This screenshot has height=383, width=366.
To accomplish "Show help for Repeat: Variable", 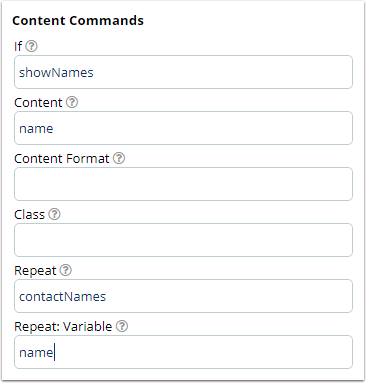I will pyautogui.click(x=122, y=326).
